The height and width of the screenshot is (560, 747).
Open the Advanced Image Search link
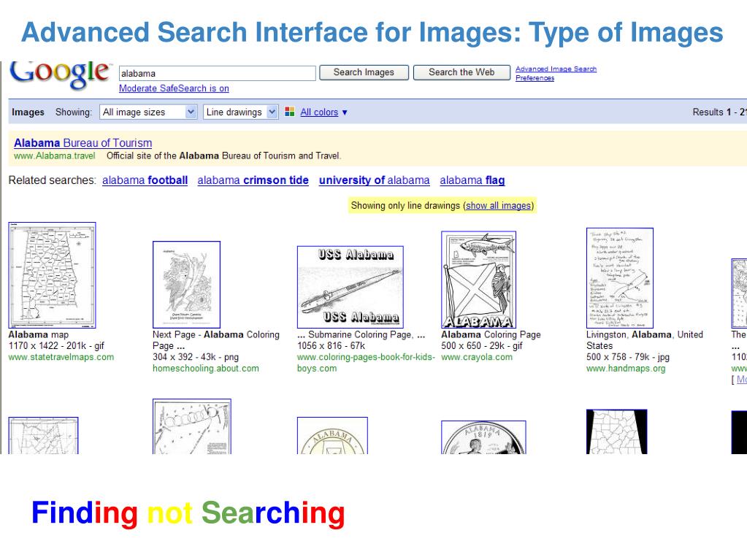tap(556, 69)
